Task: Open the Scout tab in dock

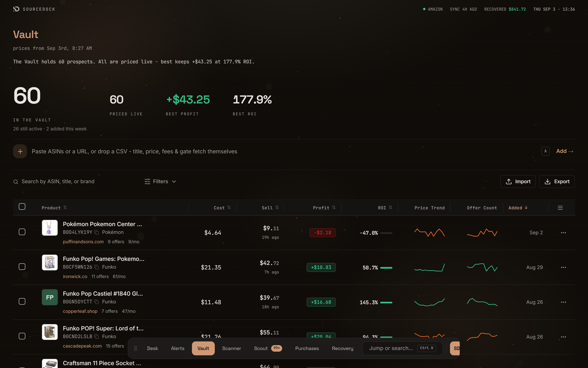Action: click(x=268, y=348)
